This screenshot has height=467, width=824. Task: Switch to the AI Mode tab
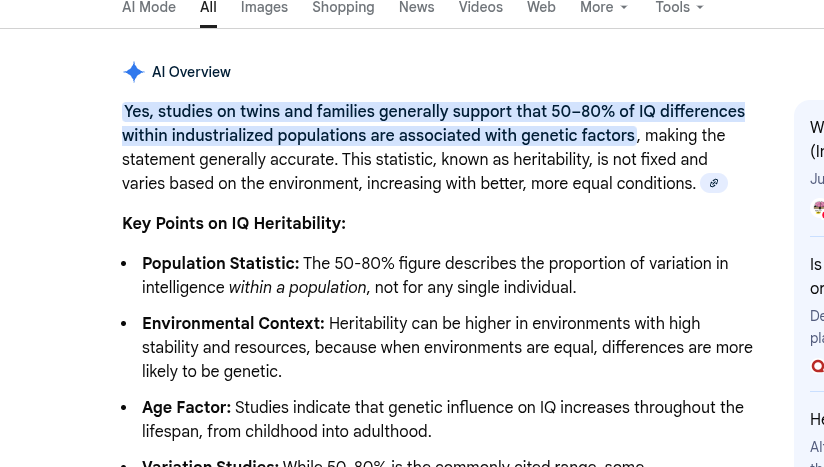[149, 8]
